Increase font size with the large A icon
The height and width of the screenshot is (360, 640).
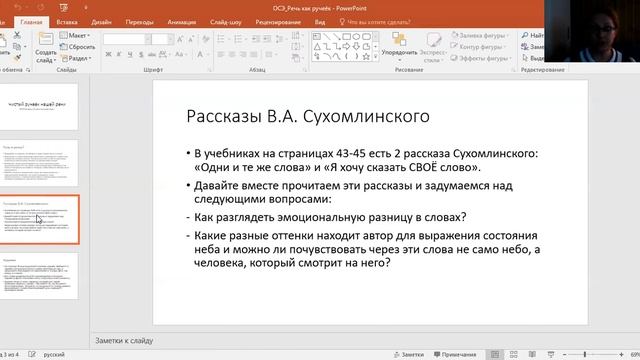(180, 39)
